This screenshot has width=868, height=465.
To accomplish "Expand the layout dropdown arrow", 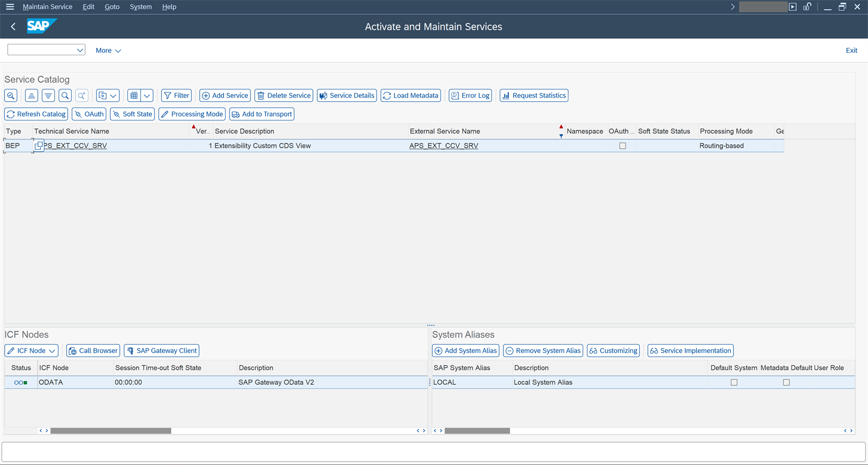I will [147, 95].
